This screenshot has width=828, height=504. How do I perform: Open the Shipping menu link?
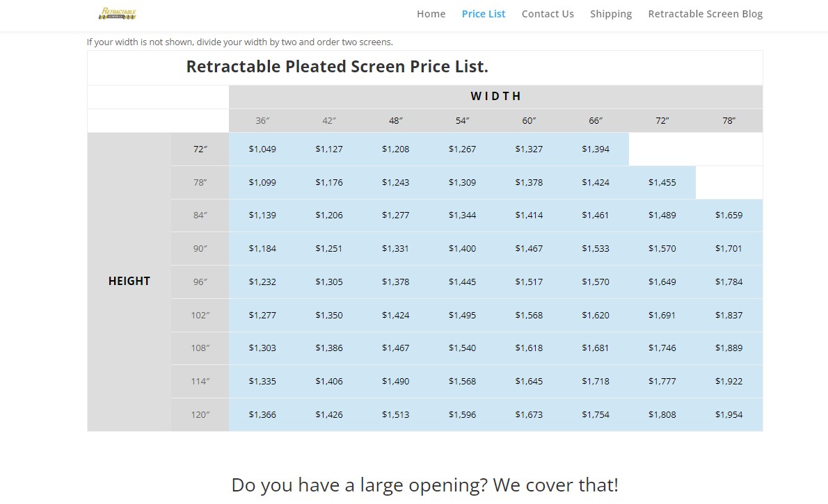pos(611,14)
